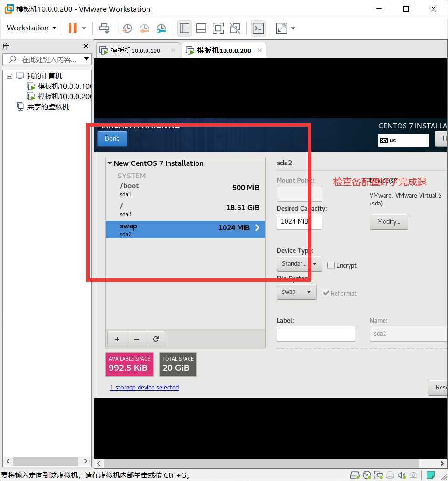The image size is (448, 481).
Task: Revert to the previous snapshot icon
Action: [x=144, y=28]
